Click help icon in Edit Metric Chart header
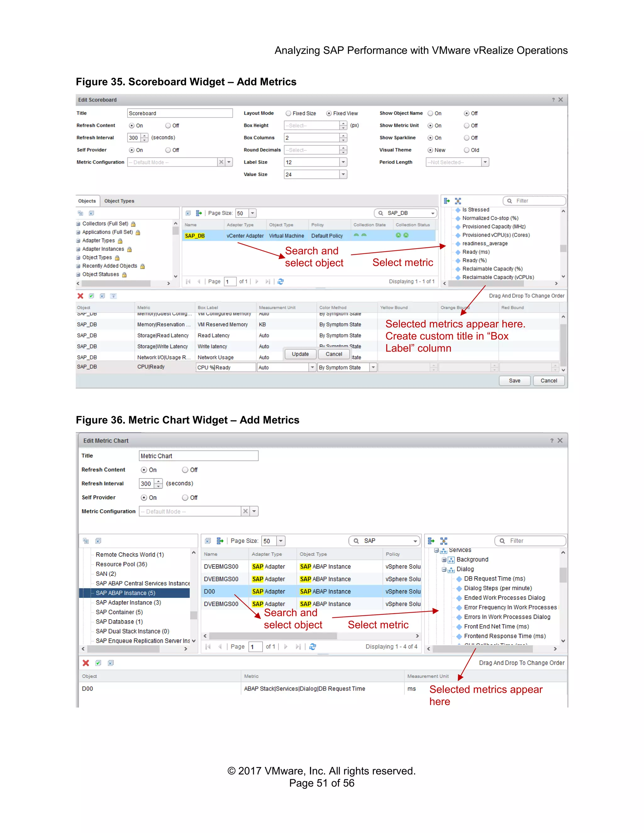Image resolution: width=644 pixels, height=833 pixels. point(552,440)
